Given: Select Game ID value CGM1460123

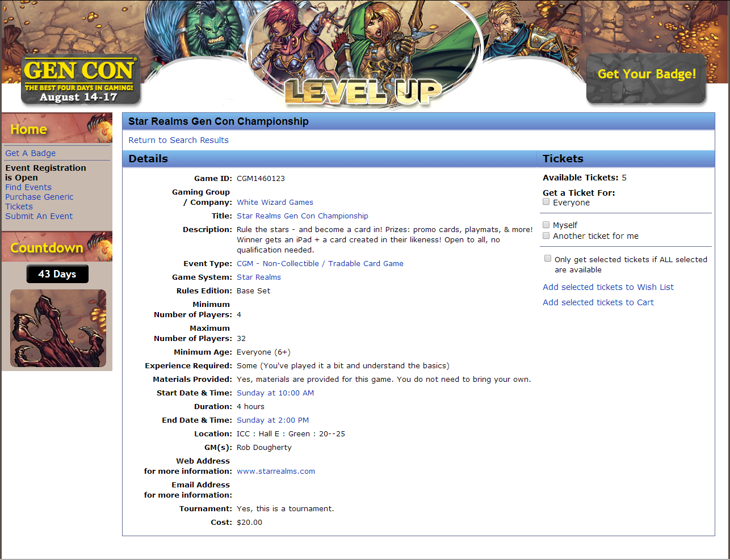Looking at the screenshot, I should [261, 178].
